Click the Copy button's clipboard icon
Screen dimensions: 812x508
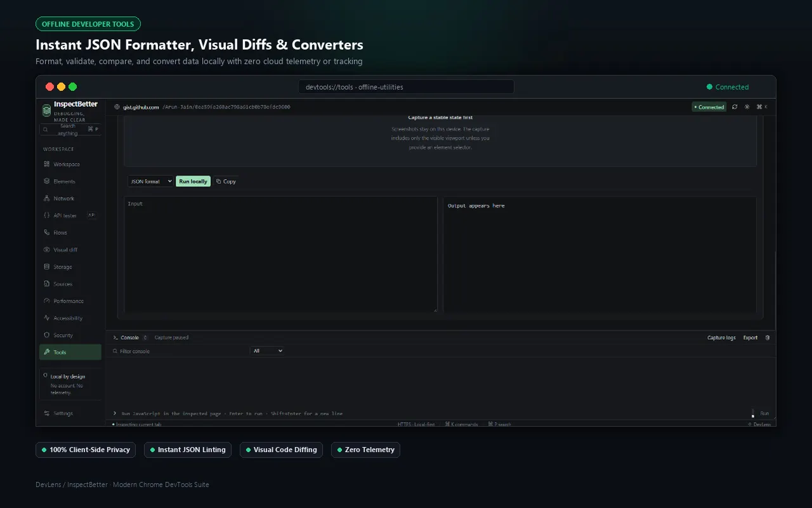(218, 182)
